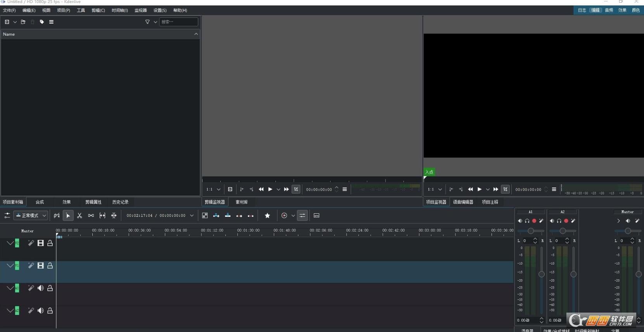Click set zone in icon in clip monitor
644x332 pixels.
[x=242, y=189]
